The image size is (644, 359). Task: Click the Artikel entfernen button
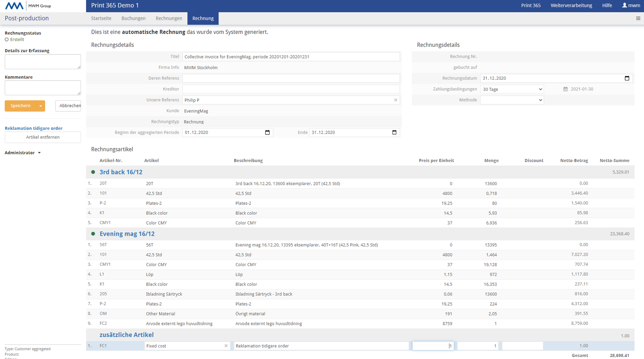click(43, 137)
